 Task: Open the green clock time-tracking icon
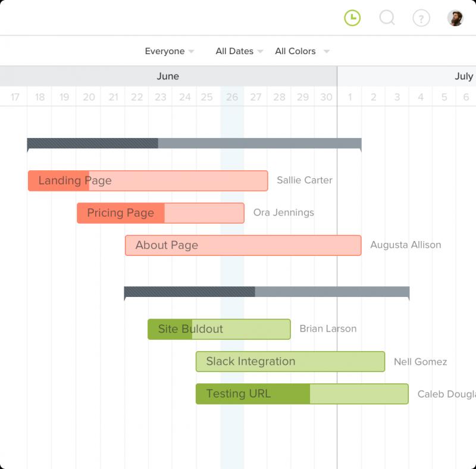[x=352, y=18]
